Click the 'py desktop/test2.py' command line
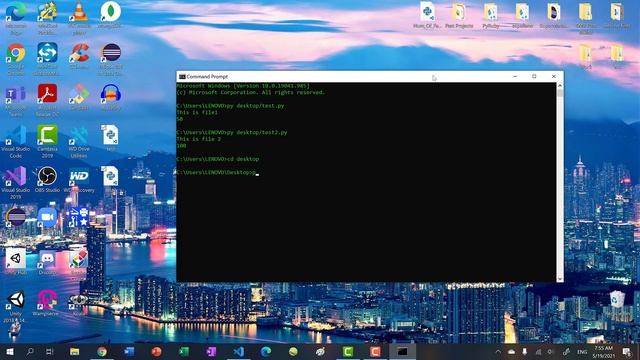This screenshot has width=640, height=360. point(232,132)
